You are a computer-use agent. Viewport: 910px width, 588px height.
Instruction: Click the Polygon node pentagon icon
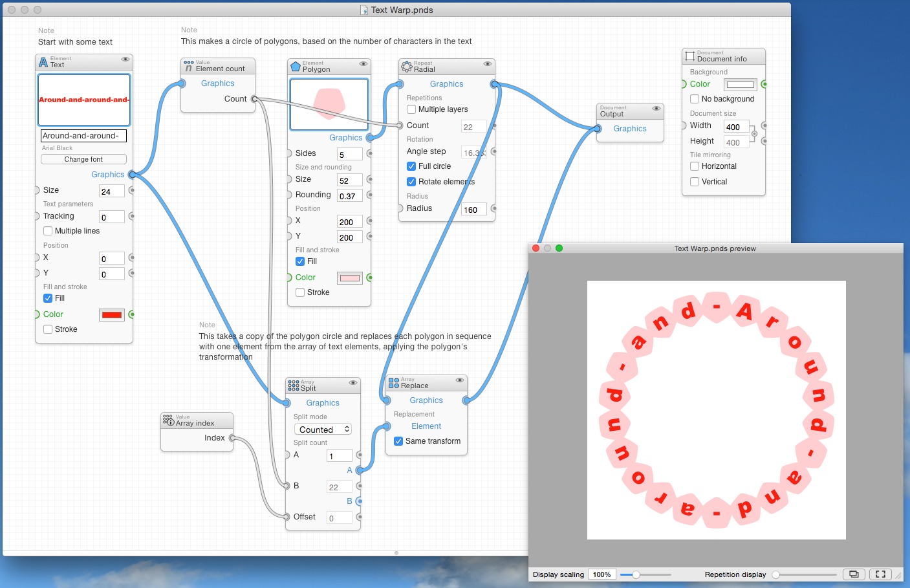point(296,67)
